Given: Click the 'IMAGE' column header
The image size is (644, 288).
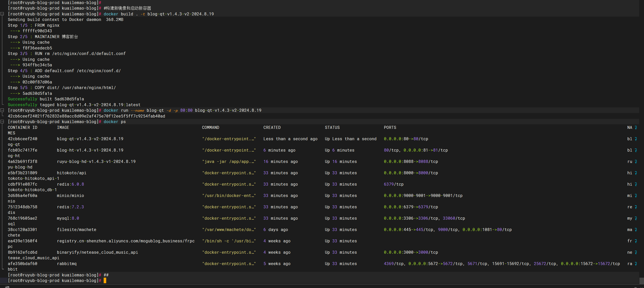Looking at the screenshot, I should coord(63,128).
